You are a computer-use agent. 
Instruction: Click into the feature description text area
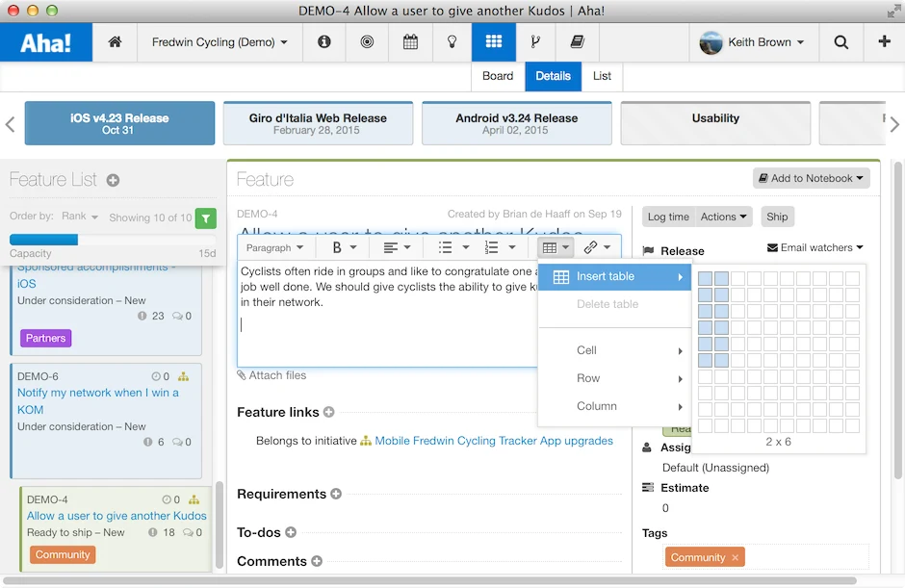tap(387, 315)
